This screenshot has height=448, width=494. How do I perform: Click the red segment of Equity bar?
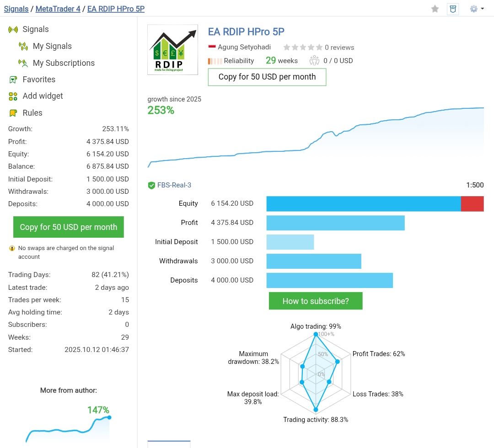coord(472,203)
